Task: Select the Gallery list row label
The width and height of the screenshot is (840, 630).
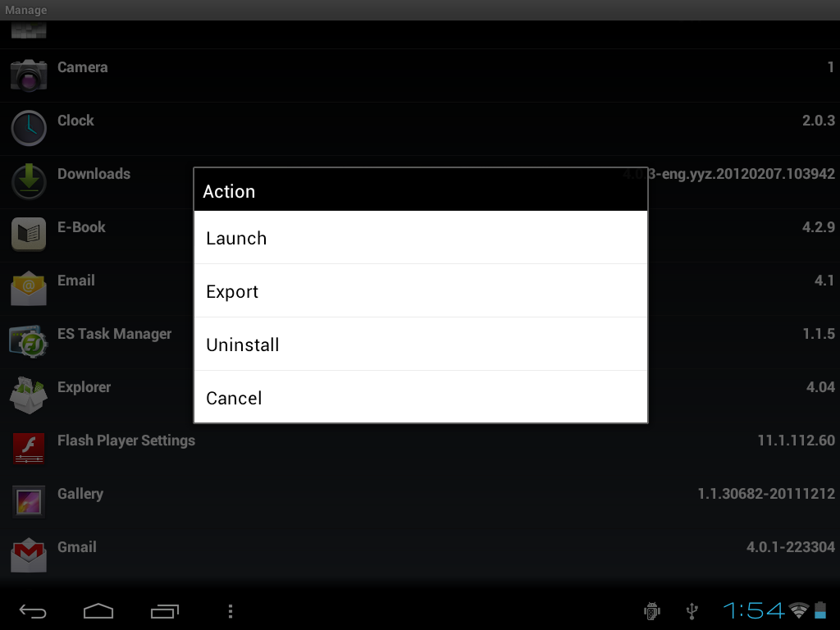Action: [80, 494]
